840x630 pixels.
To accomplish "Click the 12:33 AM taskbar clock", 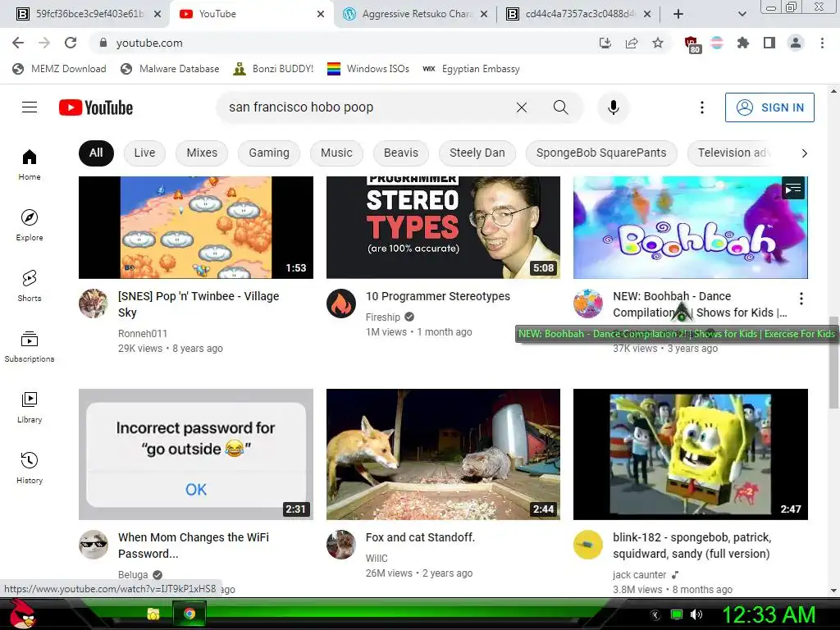I will click(x=769, y=614).
